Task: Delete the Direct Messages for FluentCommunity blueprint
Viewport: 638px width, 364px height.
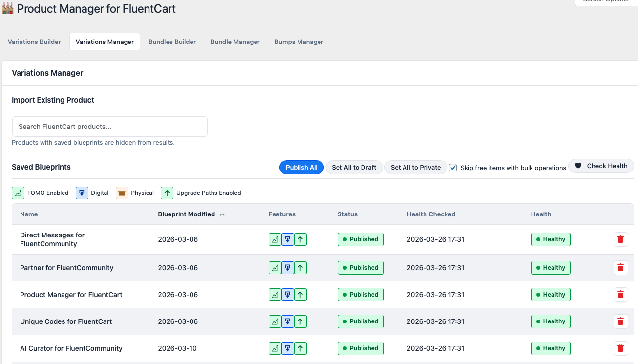Action: (621, 239)
